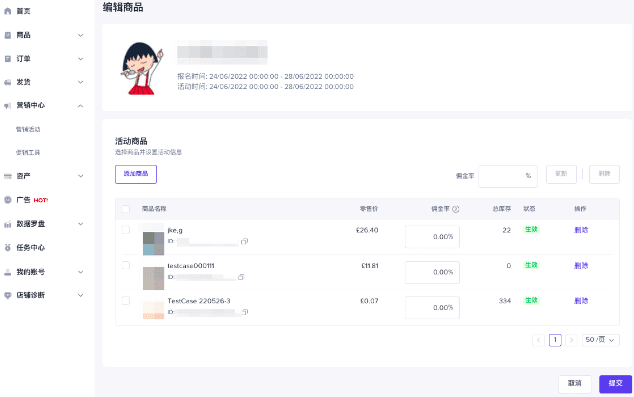634x397 pixels.
Task: Open the 营销活动 submenu item
Action: pos(28,129)
